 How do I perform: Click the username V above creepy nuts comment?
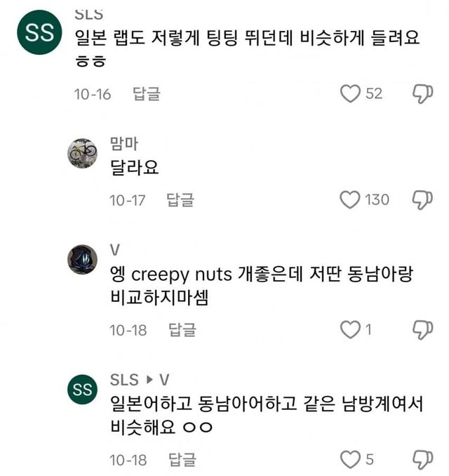point(115,251)
